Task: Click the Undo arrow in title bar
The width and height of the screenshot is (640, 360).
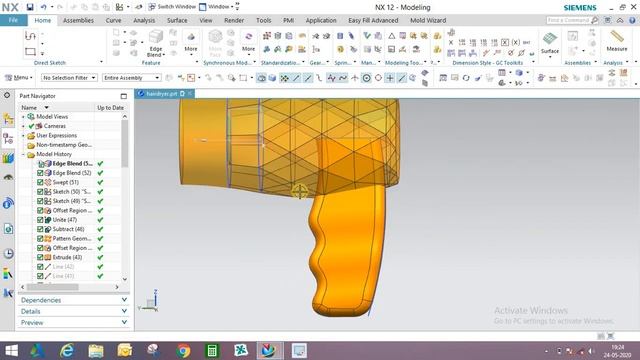Action: click(43, 7)
